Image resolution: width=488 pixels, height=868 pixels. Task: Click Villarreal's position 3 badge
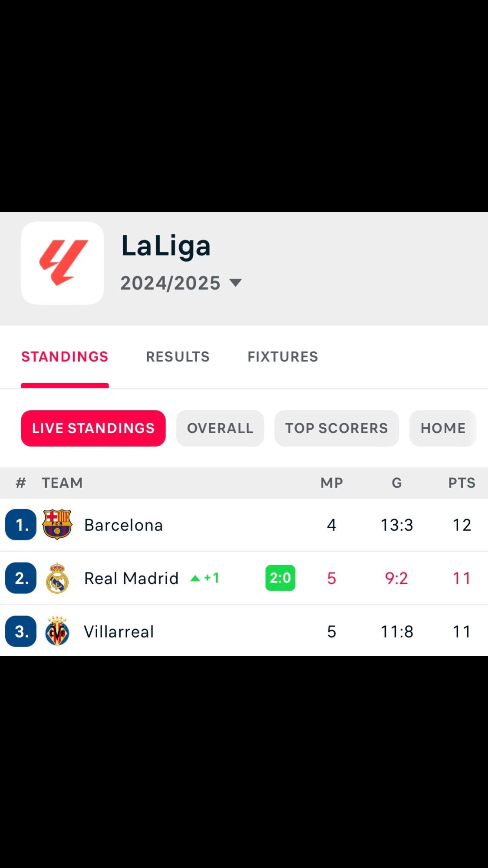[x=21, y=631]
